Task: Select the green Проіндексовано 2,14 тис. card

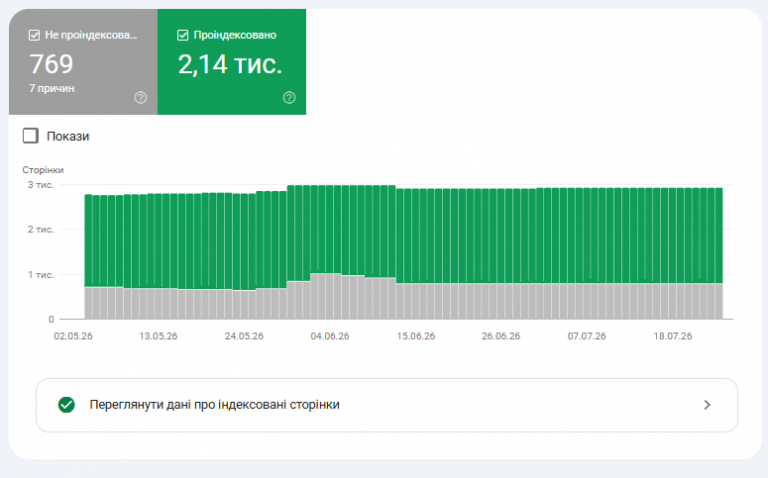Action: tap(232, 62)
